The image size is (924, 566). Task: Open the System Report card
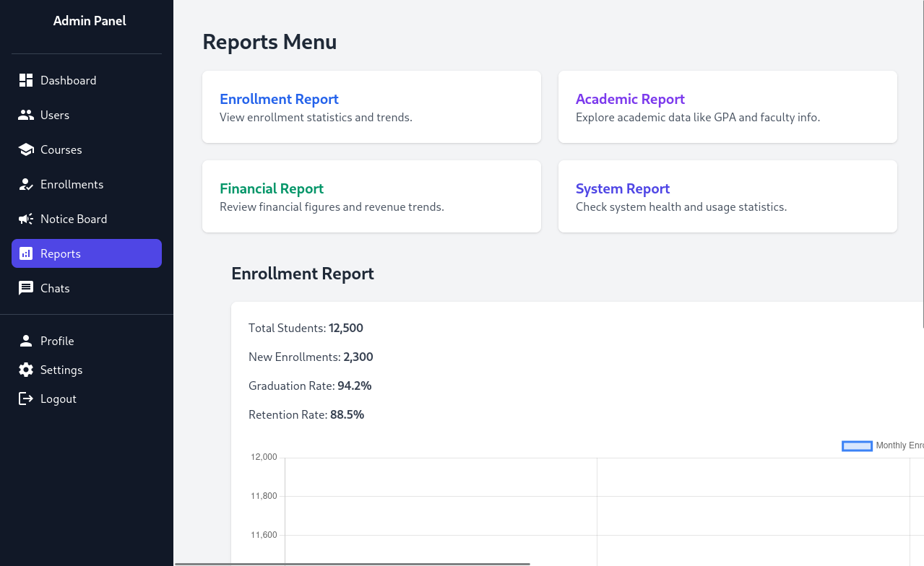point(727,196)
